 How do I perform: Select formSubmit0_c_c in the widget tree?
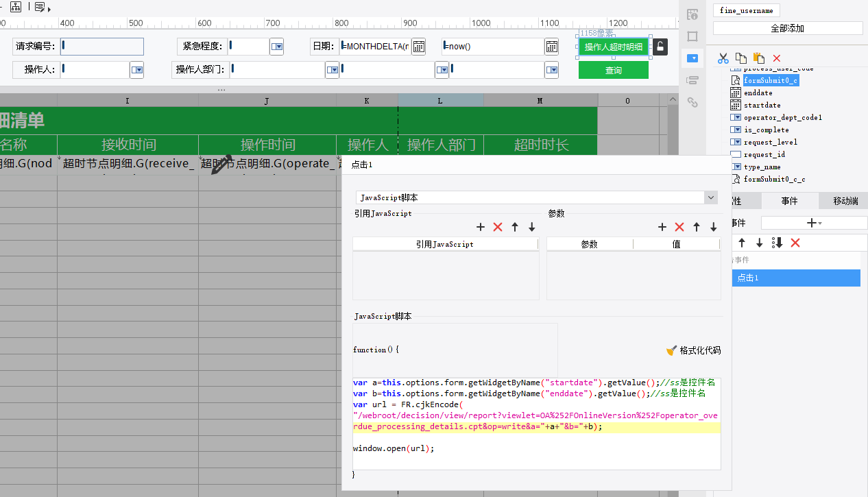[775, 179]
